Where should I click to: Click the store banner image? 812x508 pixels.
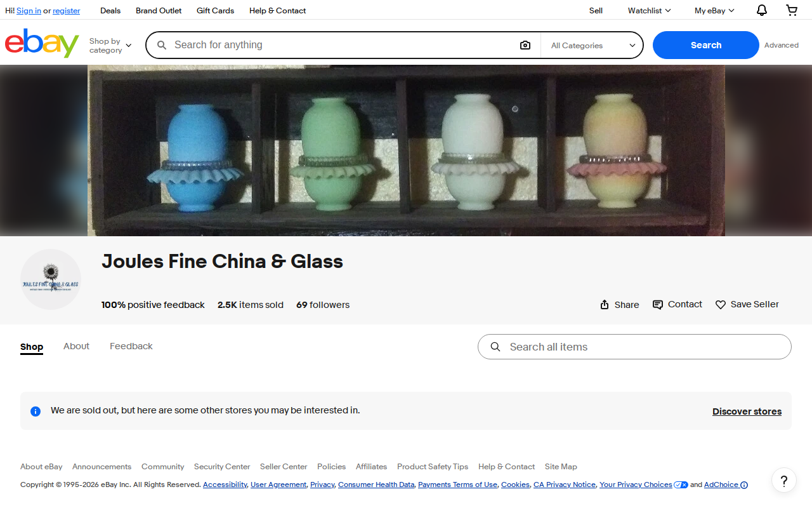click(406, 150)
